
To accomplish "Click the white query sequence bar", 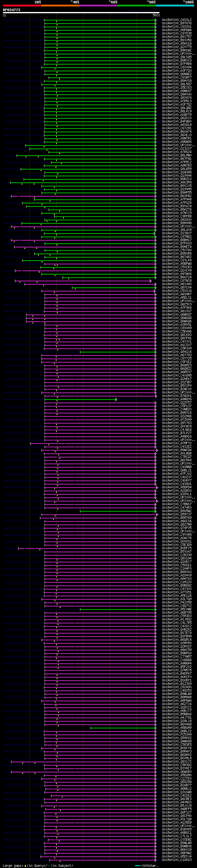I will tap(81, 13).
